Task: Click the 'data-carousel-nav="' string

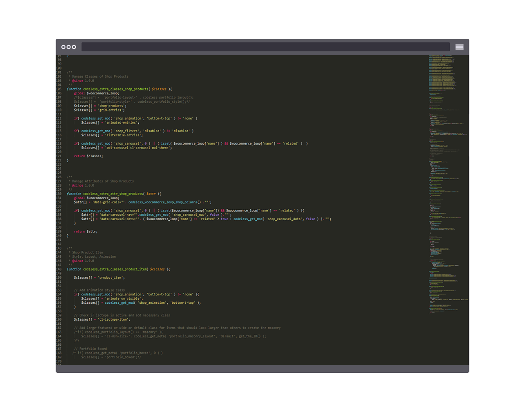Action: 119,215
